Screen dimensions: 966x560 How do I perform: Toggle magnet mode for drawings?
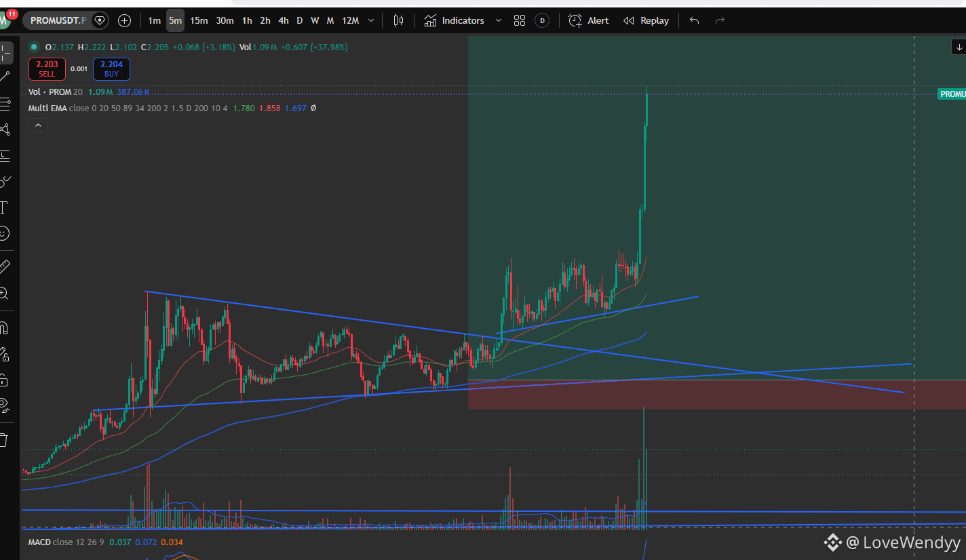click(4, 329)
